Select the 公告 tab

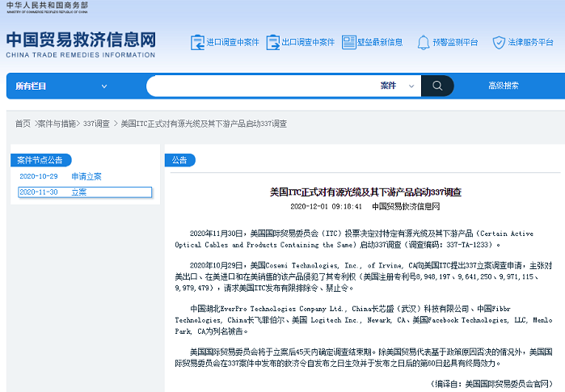point(179,160)
